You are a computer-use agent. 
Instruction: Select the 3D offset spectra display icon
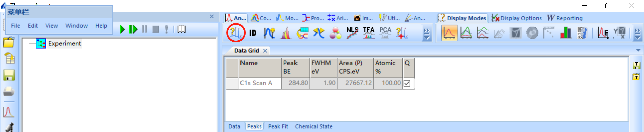[499, 33]
